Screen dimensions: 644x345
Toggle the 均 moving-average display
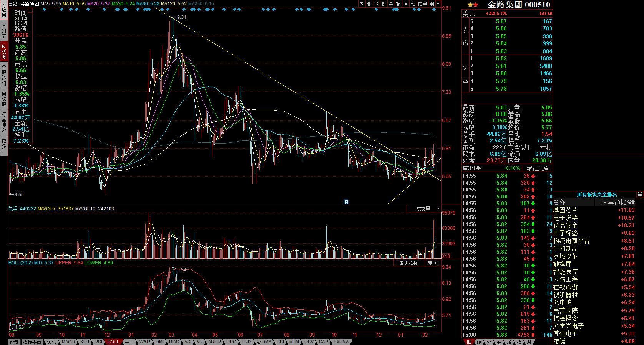376,4
